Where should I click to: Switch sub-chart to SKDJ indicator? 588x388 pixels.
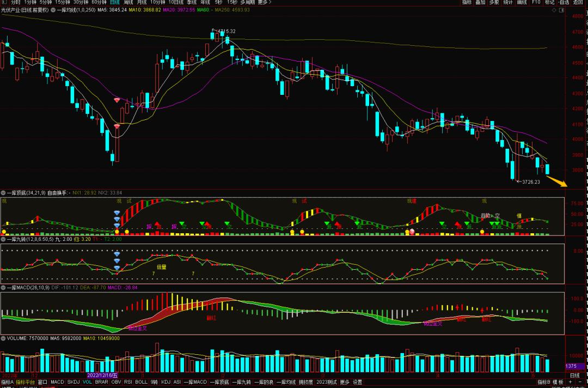[x=73, y=382]
